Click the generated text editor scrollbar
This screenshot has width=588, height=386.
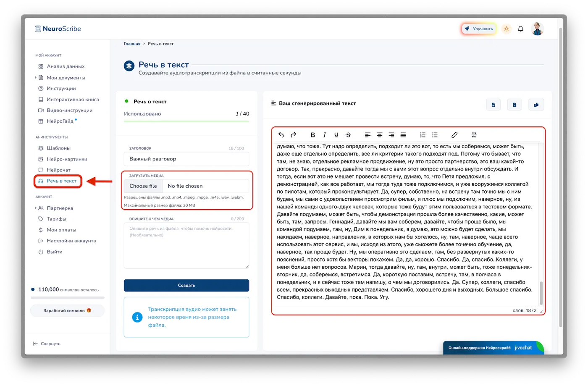541,293
